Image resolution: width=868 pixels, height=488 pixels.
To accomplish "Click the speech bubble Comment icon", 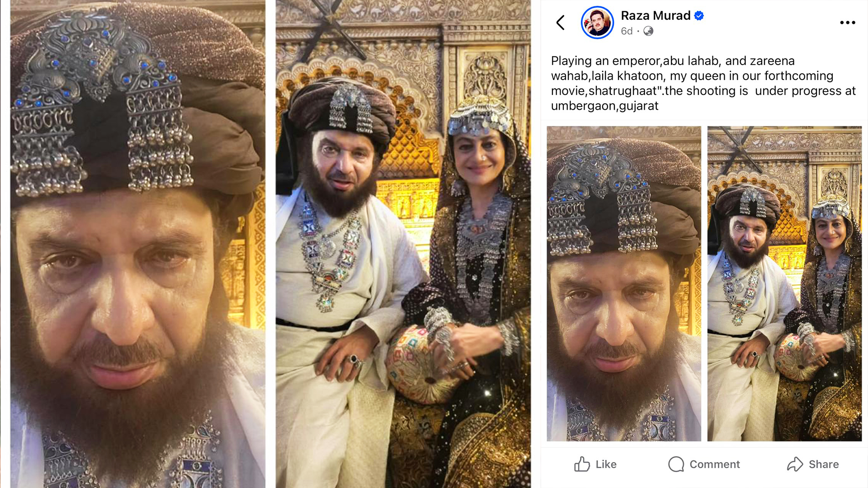I will [x=676, y=464].
